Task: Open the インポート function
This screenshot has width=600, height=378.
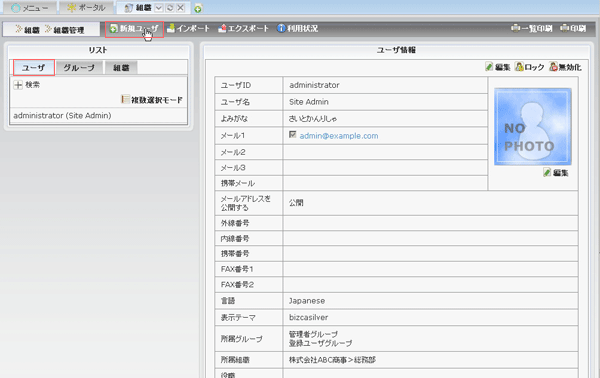Action: (188, 28)
